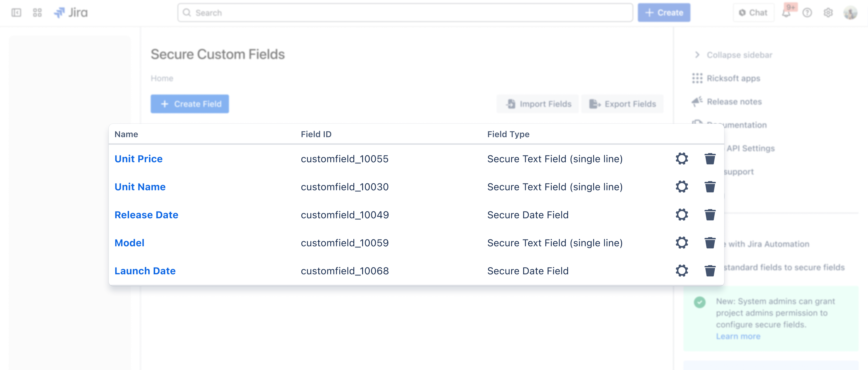The image size is (868, 370).
Task: Configure the Unit Price field settings
Action: click(x=682, y=158)
